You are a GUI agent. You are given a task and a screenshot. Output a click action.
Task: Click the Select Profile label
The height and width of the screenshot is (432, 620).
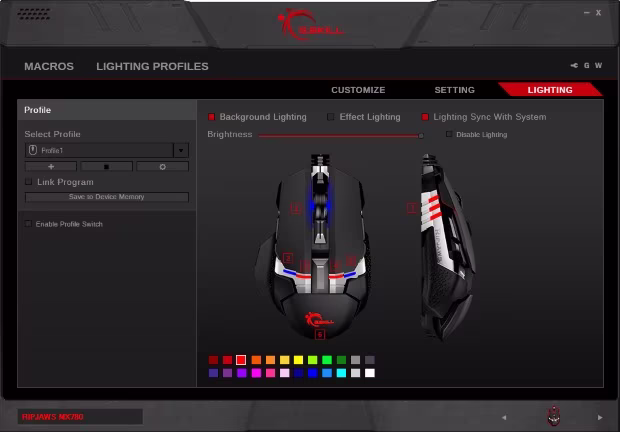click(x=53, y=134)
